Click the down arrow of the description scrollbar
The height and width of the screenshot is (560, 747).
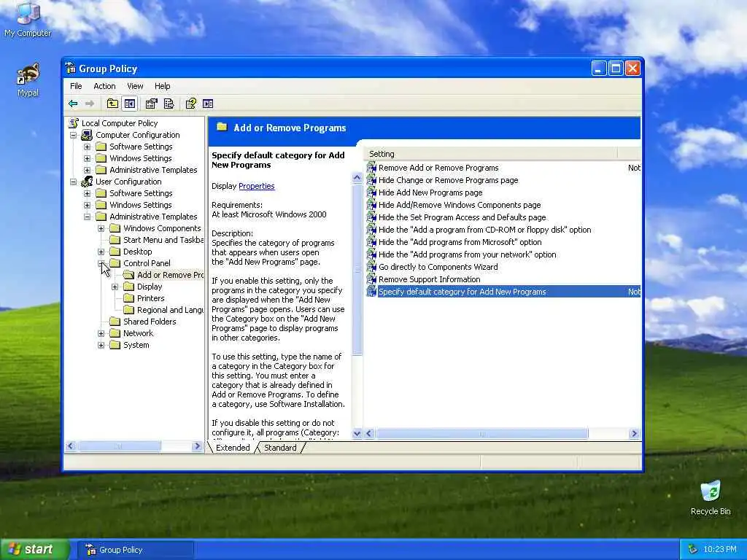pos(357,434)
